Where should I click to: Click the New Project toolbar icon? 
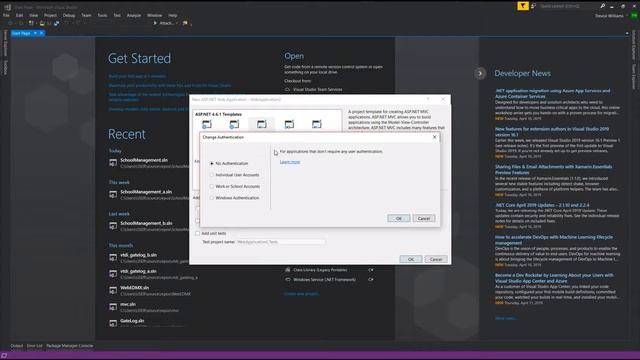coord(31,23)
